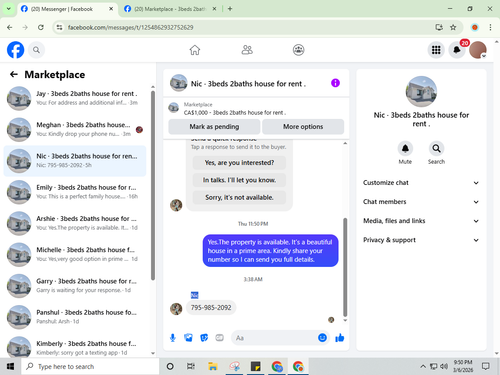Open the volume control in system tray

444,367
